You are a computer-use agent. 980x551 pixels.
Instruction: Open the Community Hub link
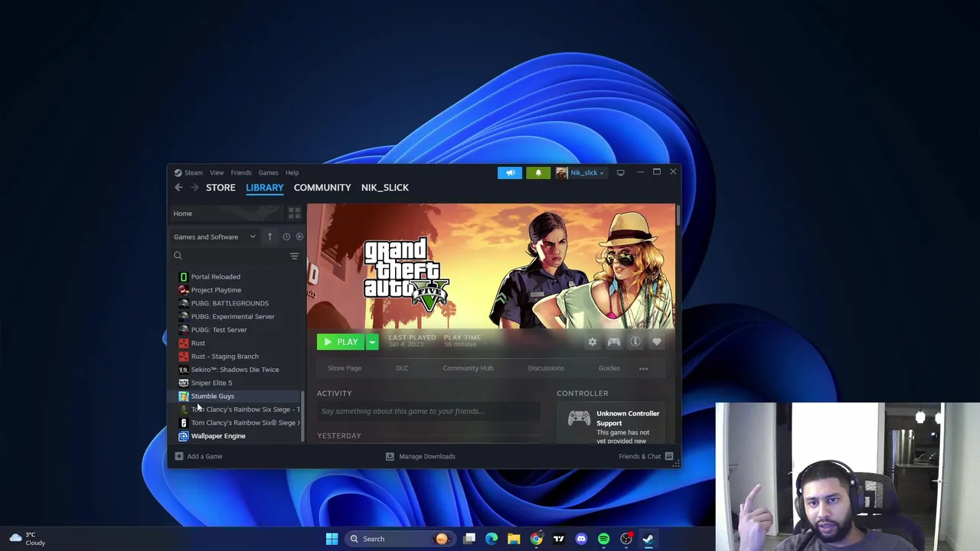(468, 368)
